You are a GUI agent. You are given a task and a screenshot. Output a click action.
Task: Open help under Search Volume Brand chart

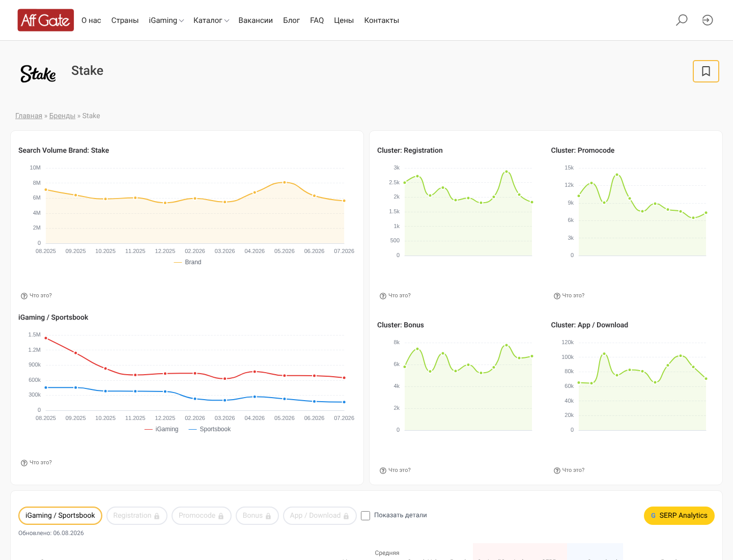pos(36,296)
